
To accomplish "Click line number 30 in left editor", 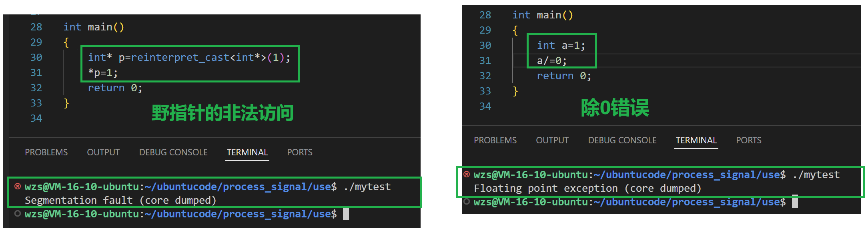I will [36, 58].
